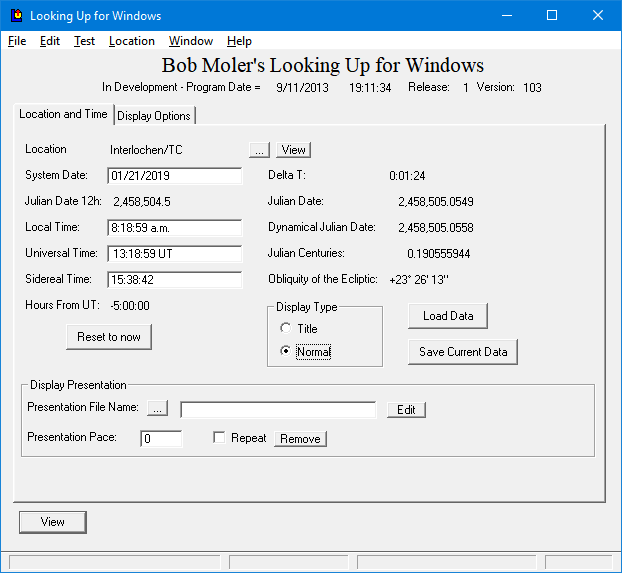Select the Normal display type radio button
622x573 pixels.
pos(286,352)
